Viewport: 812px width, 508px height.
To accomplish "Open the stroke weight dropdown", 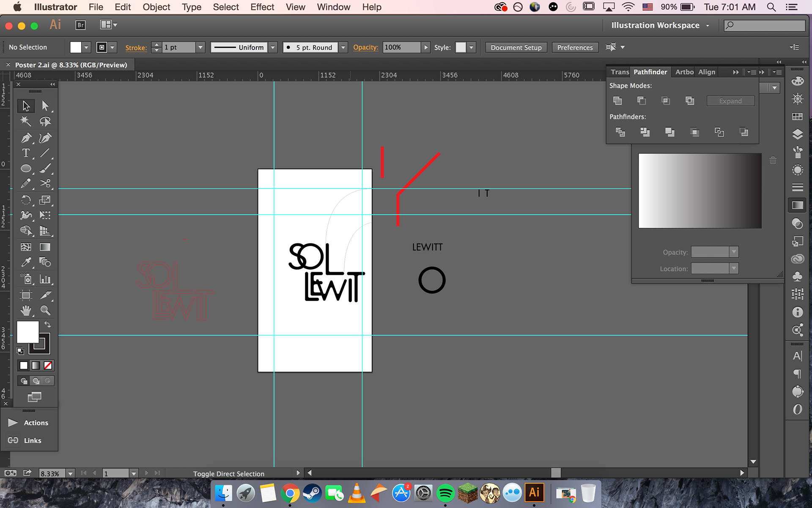I will coord(200,47).
